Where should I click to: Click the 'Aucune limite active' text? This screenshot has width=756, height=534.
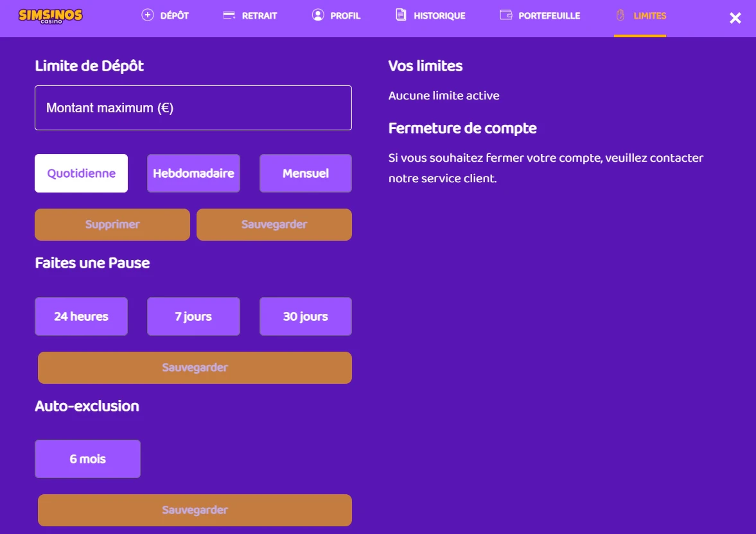pos(444,96)
